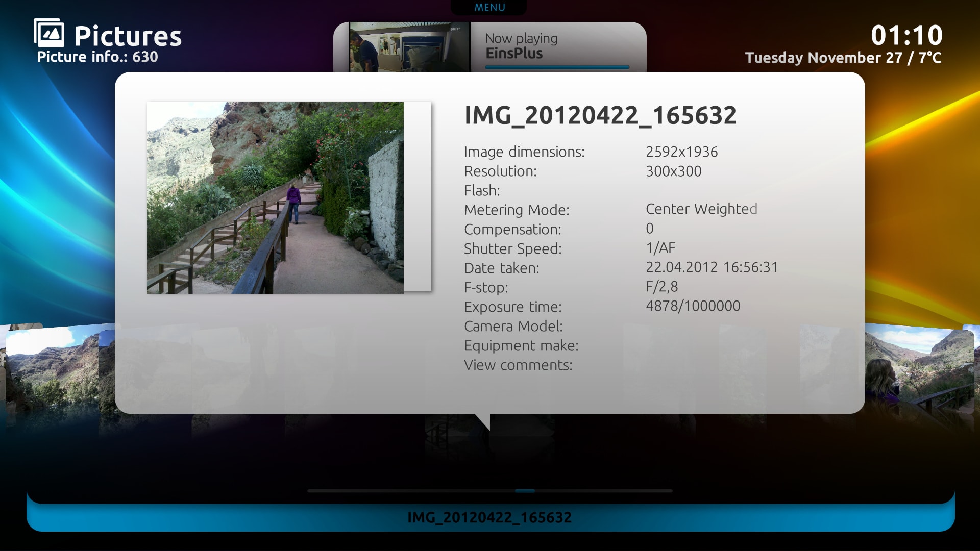Select the date taken value 22.04.2012 16:56:31
Image resolution: width=980 pixels, height=551 pixels.
712,267
